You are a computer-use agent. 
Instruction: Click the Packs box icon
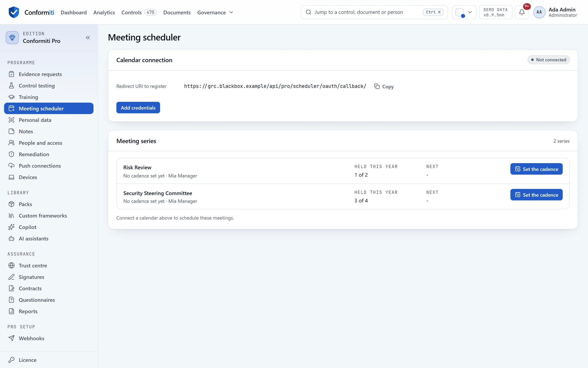11,204
